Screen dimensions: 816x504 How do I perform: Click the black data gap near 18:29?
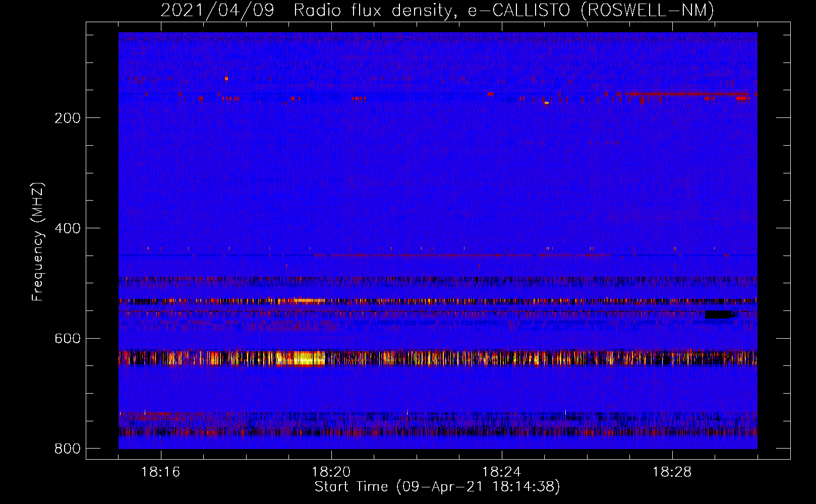[719, 314]
